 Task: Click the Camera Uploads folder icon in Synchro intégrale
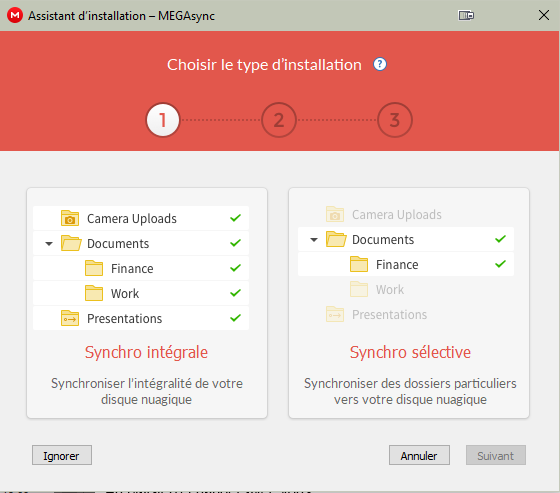click(70, 218)
